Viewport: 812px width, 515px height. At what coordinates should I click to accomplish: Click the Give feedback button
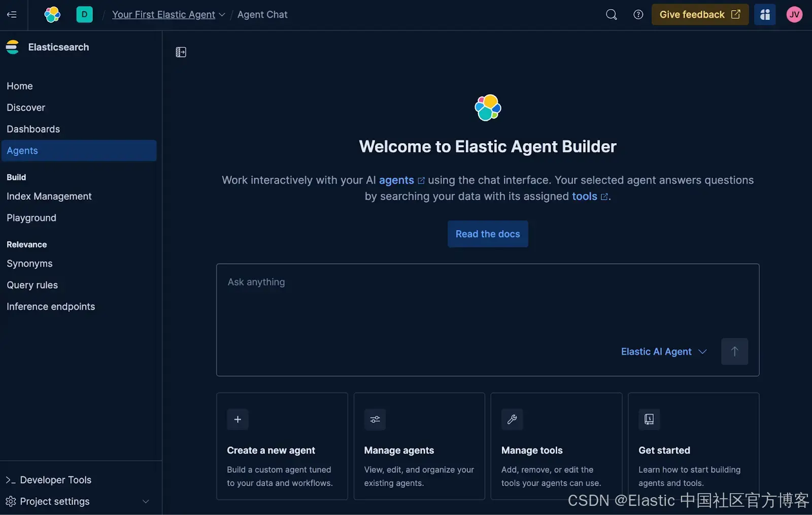[700, 14]
